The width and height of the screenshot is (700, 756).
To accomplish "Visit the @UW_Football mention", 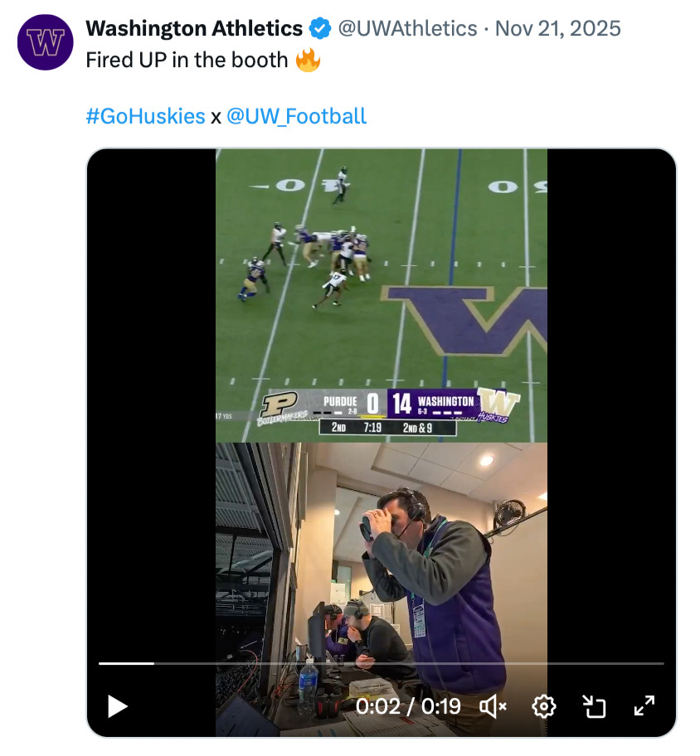I will pos(296,116).
